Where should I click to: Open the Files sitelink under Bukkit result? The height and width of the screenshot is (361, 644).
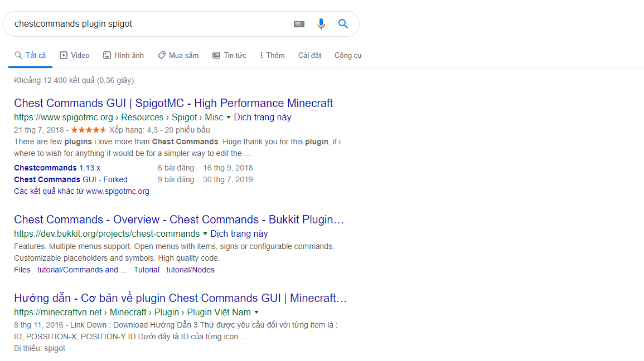click(x=22, y=270)
